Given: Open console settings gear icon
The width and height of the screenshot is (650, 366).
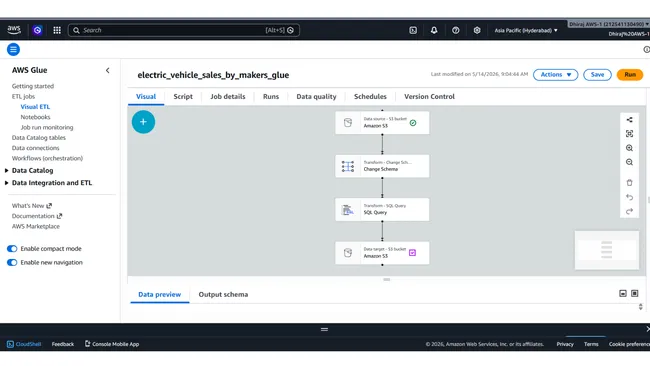Looking at the screenshot, I should pos(477,30).
